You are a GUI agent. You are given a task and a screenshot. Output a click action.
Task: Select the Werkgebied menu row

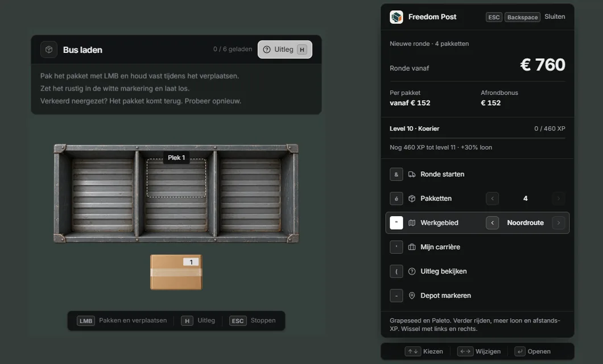(x=477, y=222)
